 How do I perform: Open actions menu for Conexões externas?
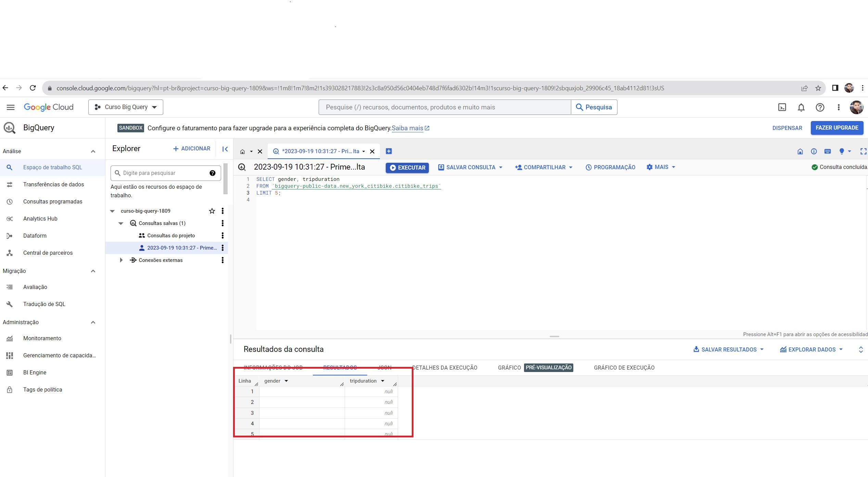click(x=222, y=260)
